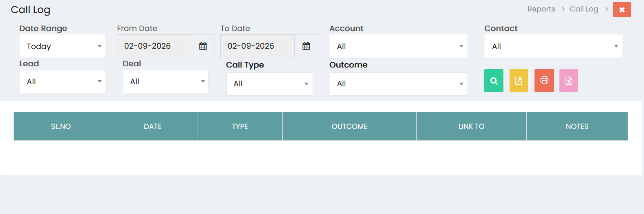644x214 pixels.
Task: Open To Date calendar picker
Action: (306, 46)
